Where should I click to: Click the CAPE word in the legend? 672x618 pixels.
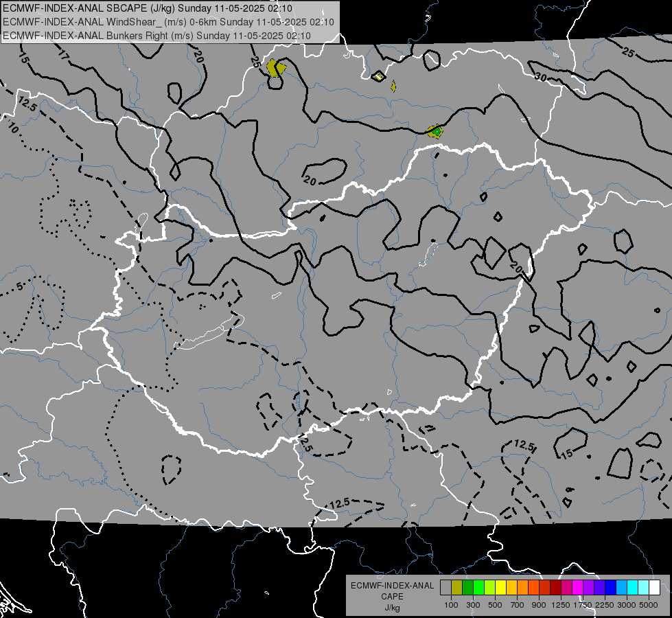pyautogui.click(x=392, y=597)
